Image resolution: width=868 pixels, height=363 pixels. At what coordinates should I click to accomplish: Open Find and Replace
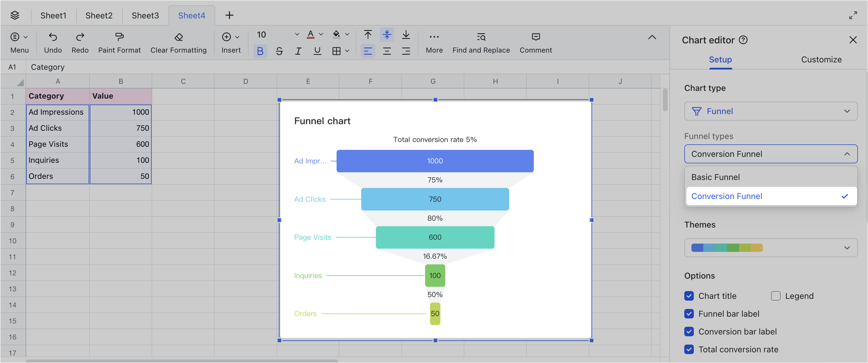[481, 37]
